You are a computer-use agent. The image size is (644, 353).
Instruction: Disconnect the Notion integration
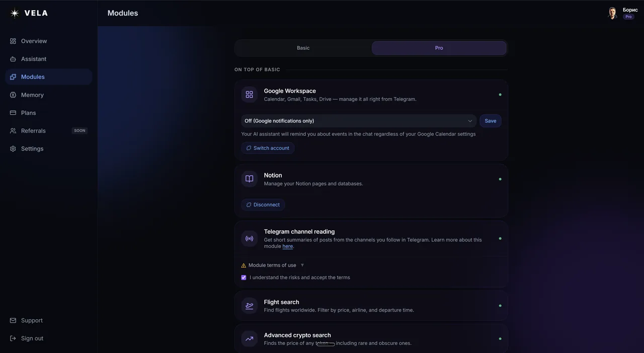(x=263, y=205)
